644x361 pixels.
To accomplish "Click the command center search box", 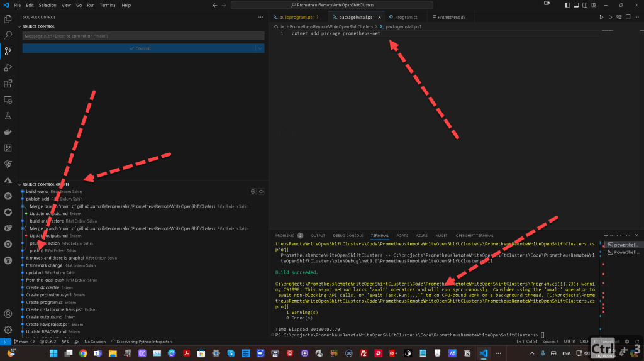I will pos(332,5).
